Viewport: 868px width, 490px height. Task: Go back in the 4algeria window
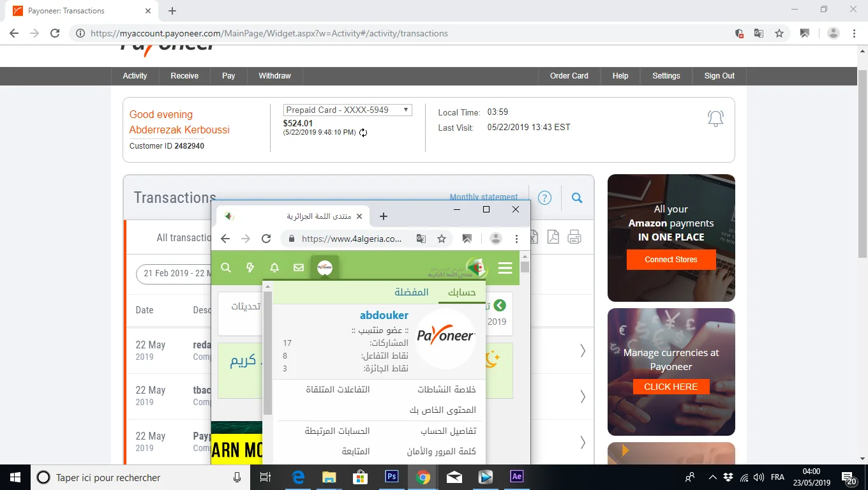(225, 239)
